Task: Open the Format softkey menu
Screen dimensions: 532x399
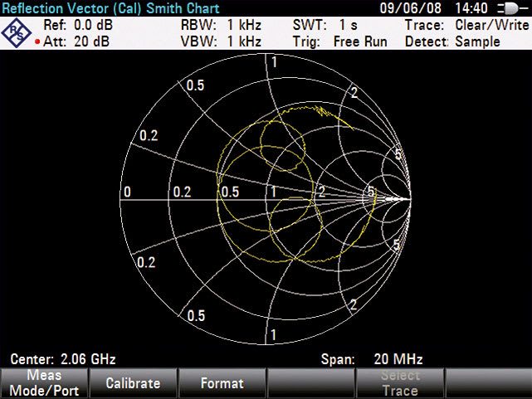Action: tap(222, 383)
